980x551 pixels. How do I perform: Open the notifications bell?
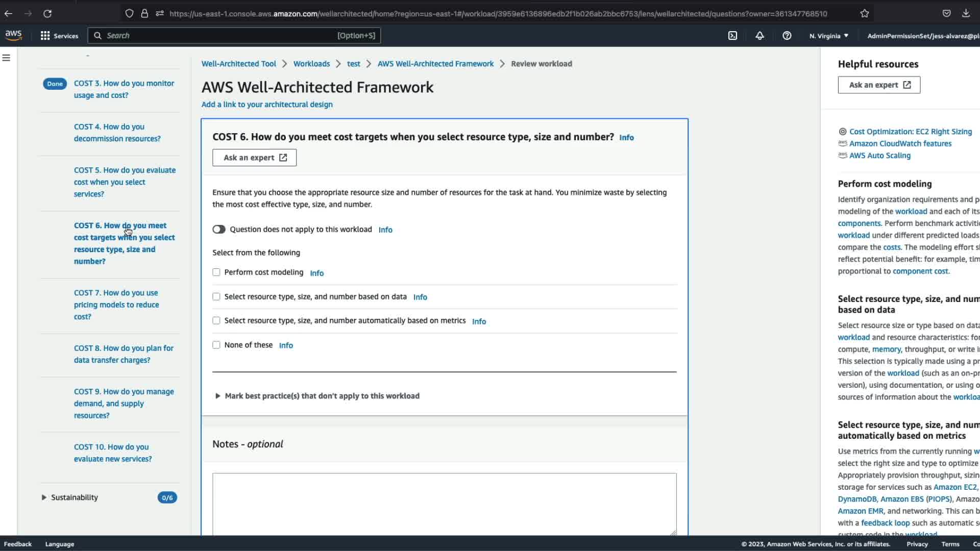[759, 36]
